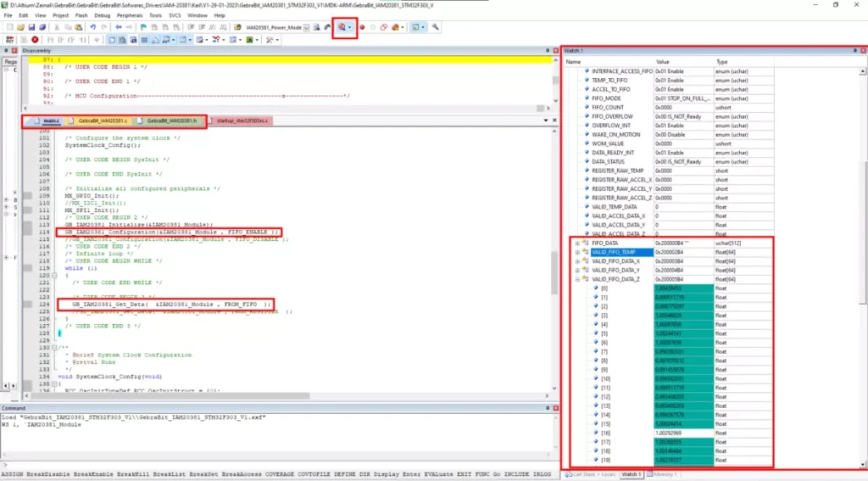Expand the FIFO_DATA array node
This screenshot has height=481, width=868.
pos(577,243)
